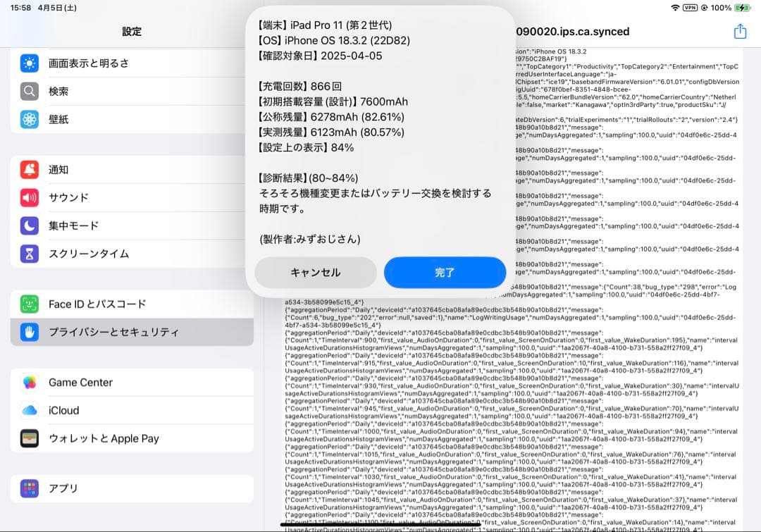Click the 通知 bell icon
Viewport: 761px width, 532px height.
pos(28,169)
